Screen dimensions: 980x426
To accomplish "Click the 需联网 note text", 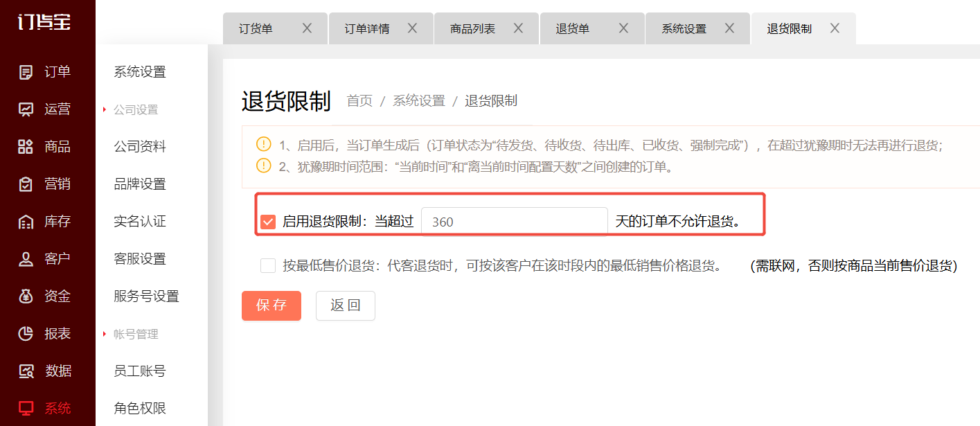I will point(854,266).
